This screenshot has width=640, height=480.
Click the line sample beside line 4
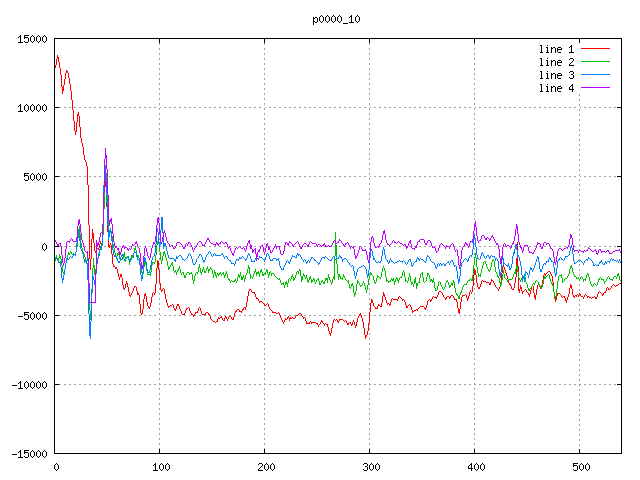[595, 88]
